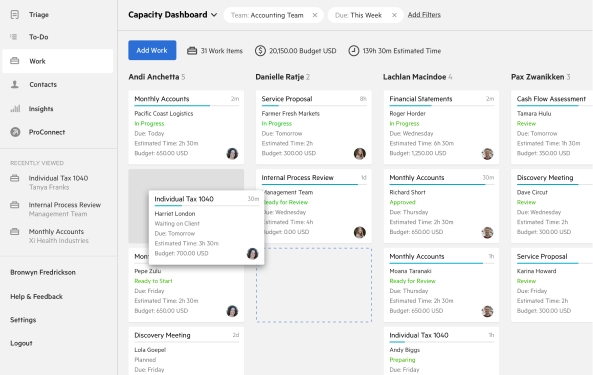Click avatar on Management Team review card
Viewport: 593px width, 375px height.
360,232
